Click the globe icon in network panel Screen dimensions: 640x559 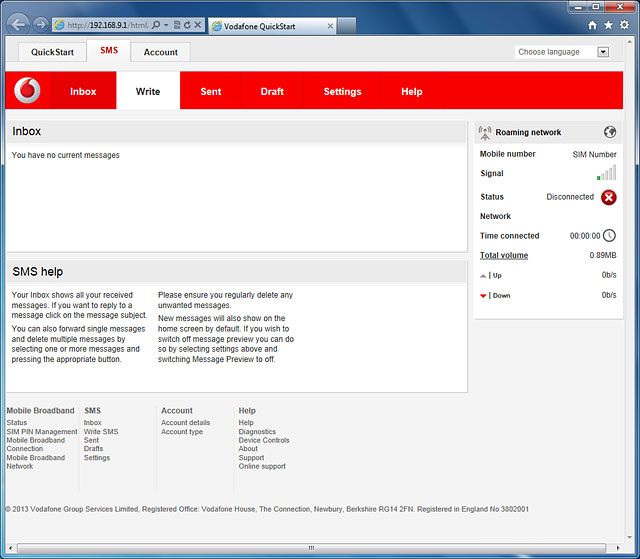pos(610,132)
